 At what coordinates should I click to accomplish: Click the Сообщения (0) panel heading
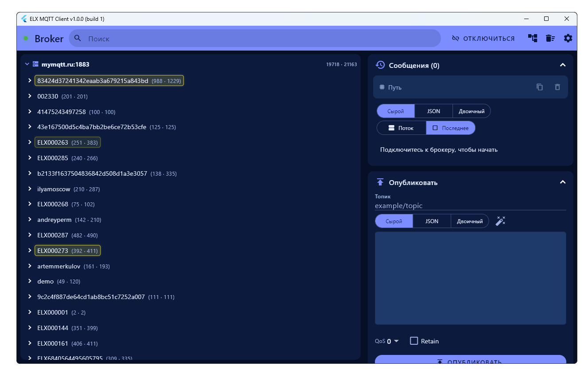click(x=414, y=65)
